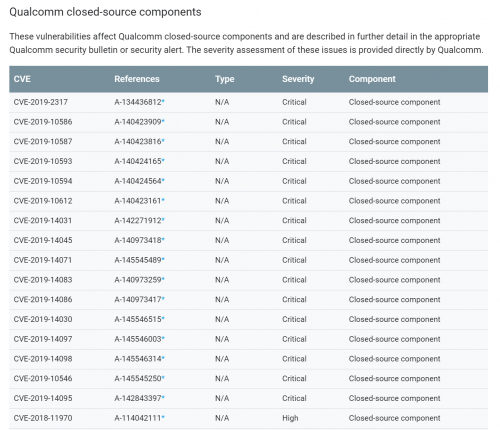500x430 pixels.
Task: Click CVE-2019-14095 in the table
Action: (x=43, y=398)
